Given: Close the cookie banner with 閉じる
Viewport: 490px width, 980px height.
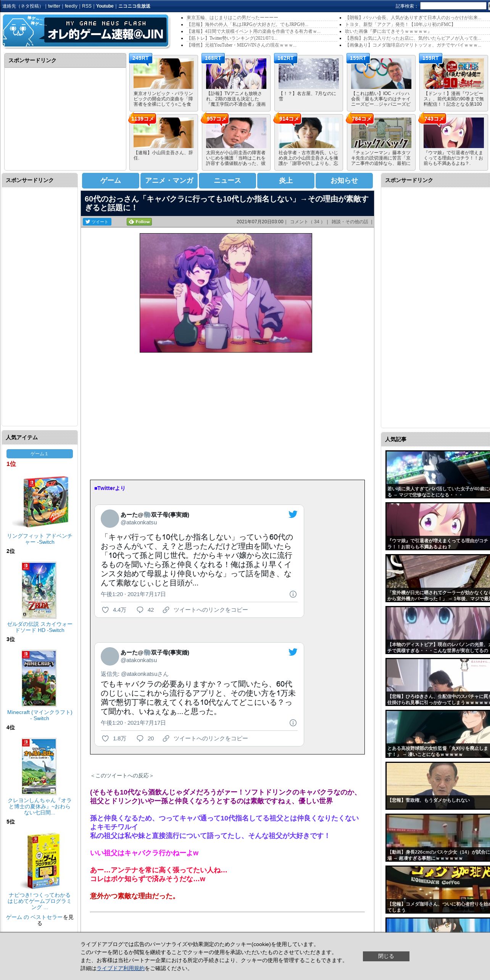Looking at the screenshot, I should [386, 956].
